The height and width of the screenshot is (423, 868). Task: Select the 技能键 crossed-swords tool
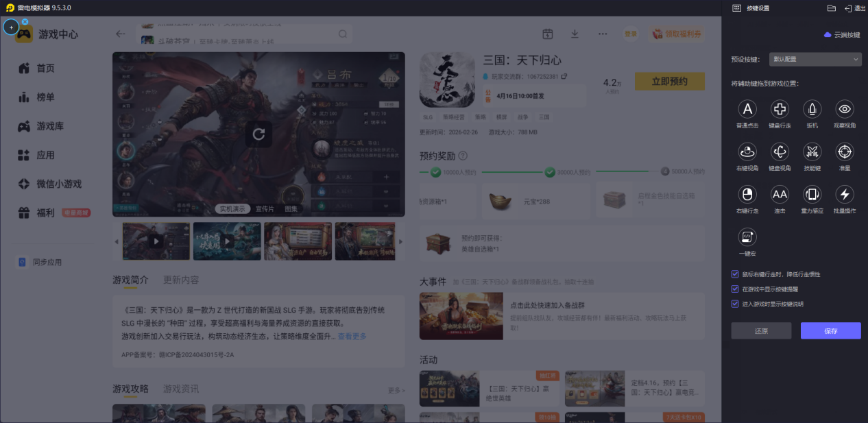(812, 152)
